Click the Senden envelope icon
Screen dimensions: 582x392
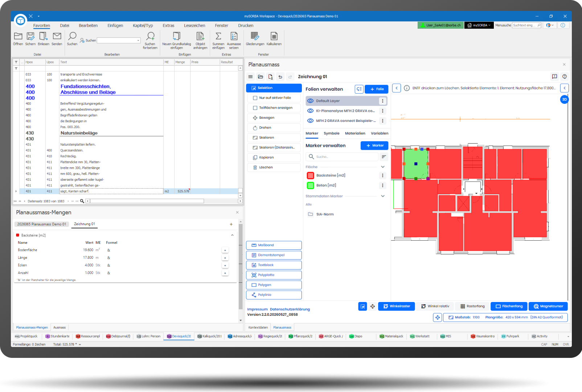[x=57, y=36]
